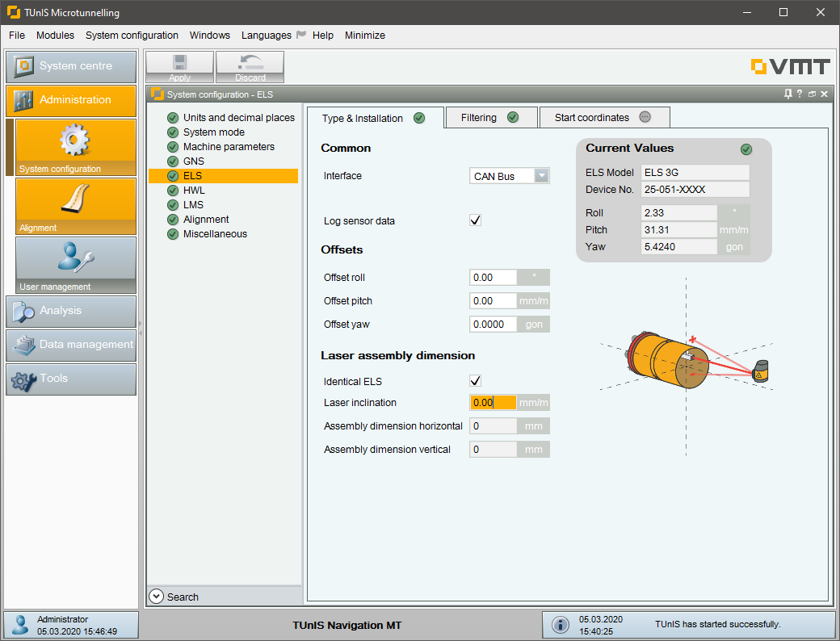Click the Device No. value field
Viewport: 840px width, 641px height.
click(695, 190)
